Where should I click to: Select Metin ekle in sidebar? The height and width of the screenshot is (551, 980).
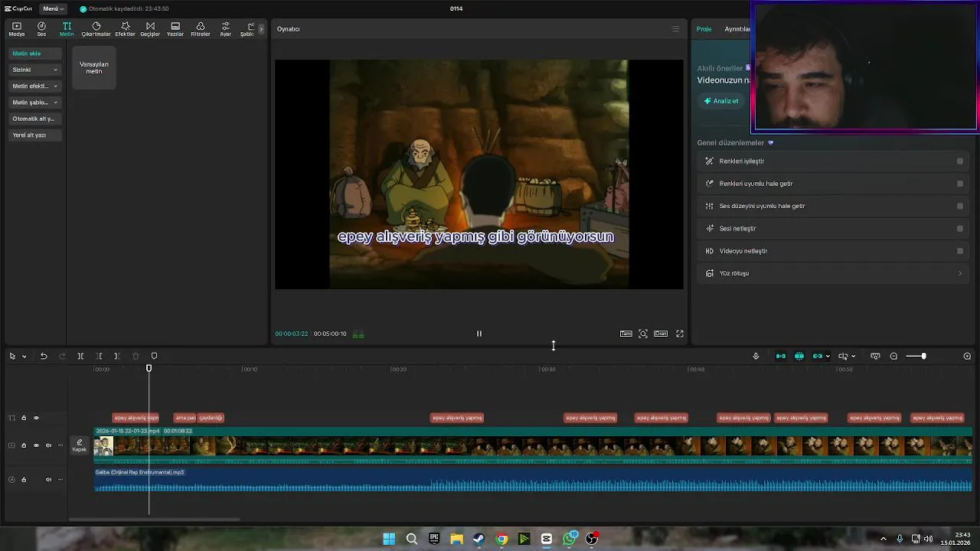(35, 54)
